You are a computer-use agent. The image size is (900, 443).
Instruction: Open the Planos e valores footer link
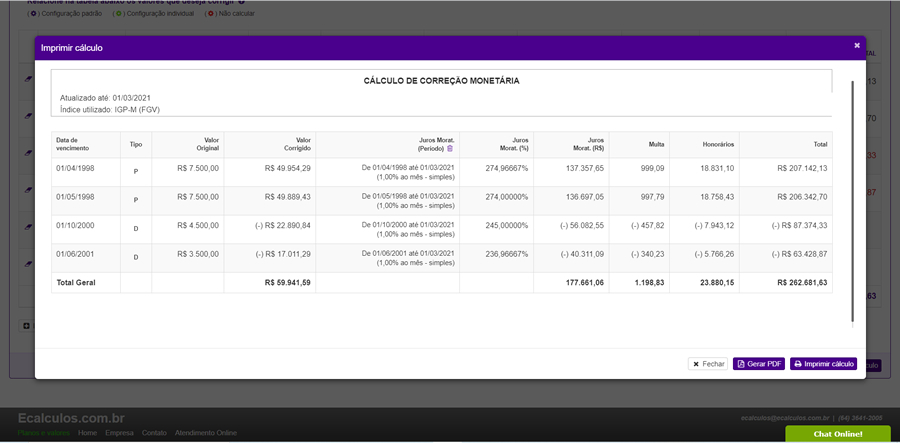click(x=44, y=433)
